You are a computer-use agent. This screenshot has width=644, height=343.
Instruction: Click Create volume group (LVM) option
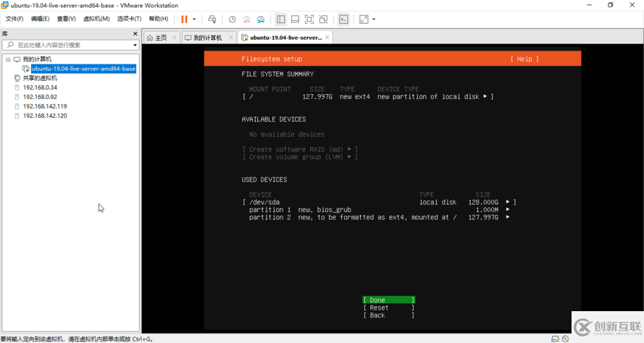click(x=300, y=157)
